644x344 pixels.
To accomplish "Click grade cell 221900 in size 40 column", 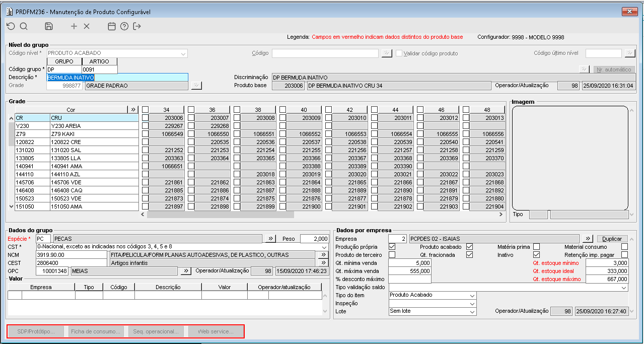I will pyautogui.click(x=304, y=207).
